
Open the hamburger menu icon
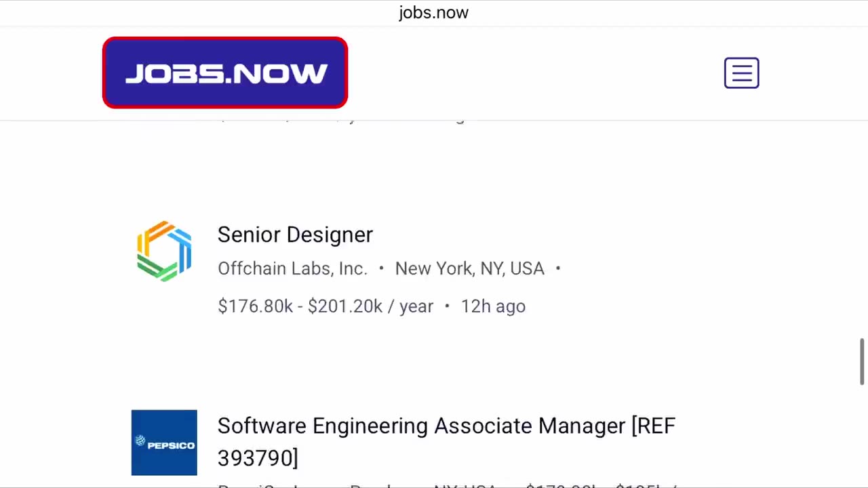point(741,73)
